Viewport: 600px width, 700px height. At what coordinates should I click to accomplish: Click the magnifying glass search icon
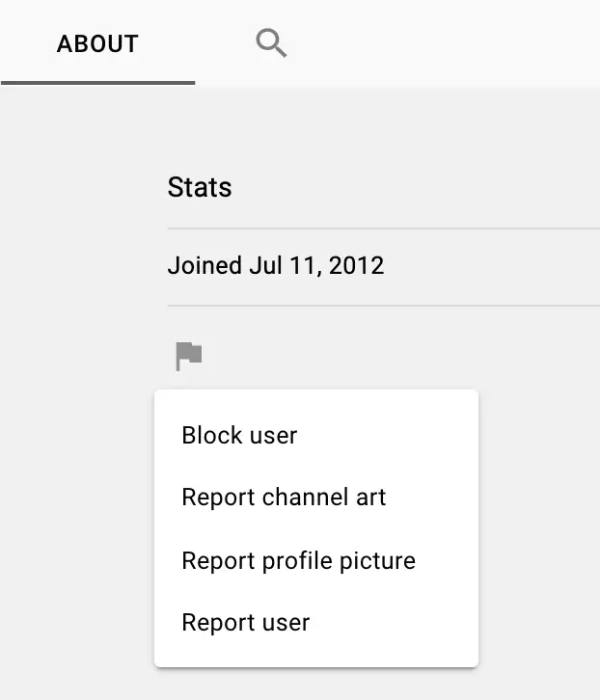271,43
